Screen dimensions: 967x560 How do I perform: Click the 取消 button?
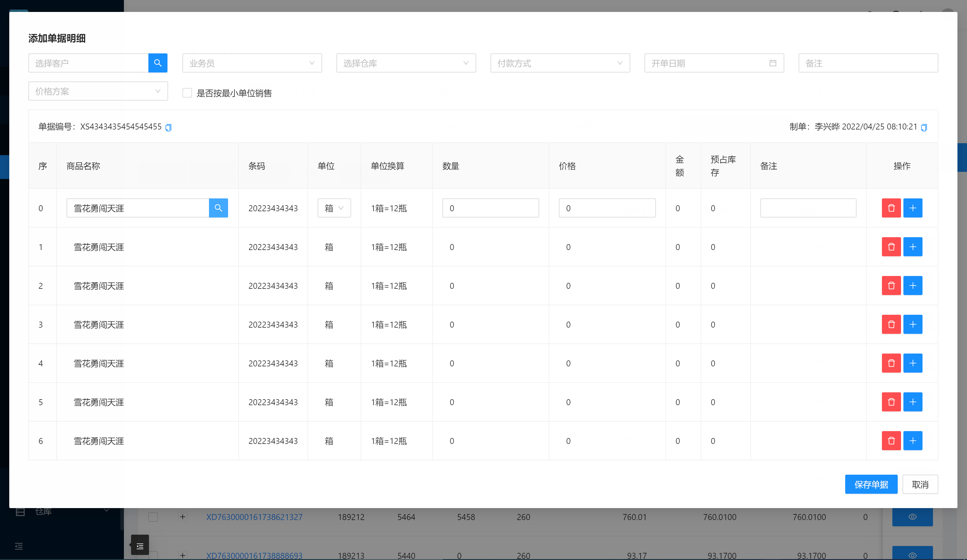(x=920, y=485)
